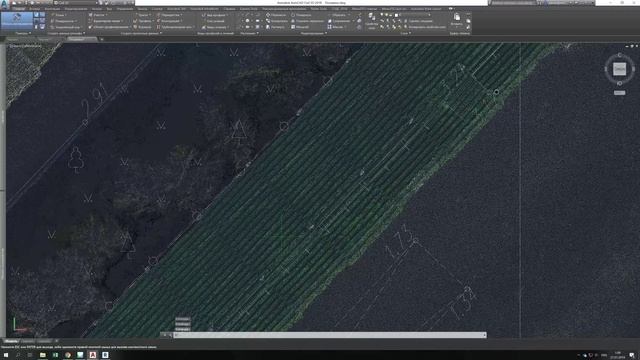
Task: Switch to the Autodesk 360 ribbon tab
Action: point(176,9)
